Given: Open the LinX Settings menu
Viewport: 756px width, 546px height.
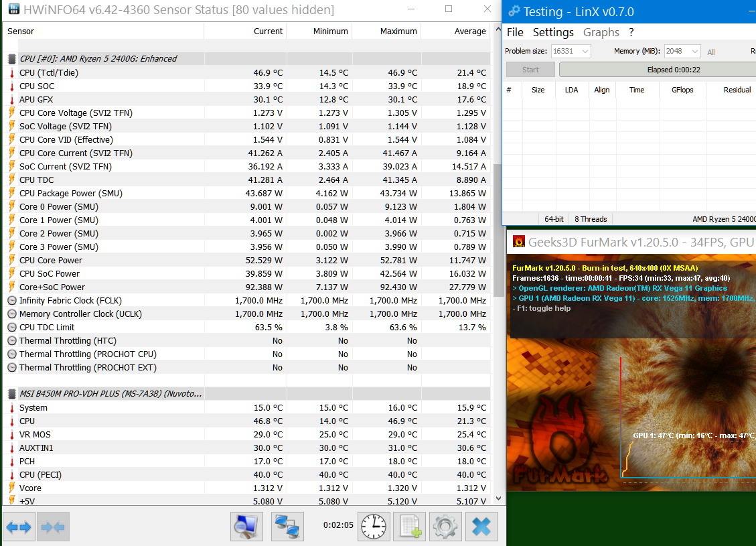Looking at the screenshot, I should [553, 32].
